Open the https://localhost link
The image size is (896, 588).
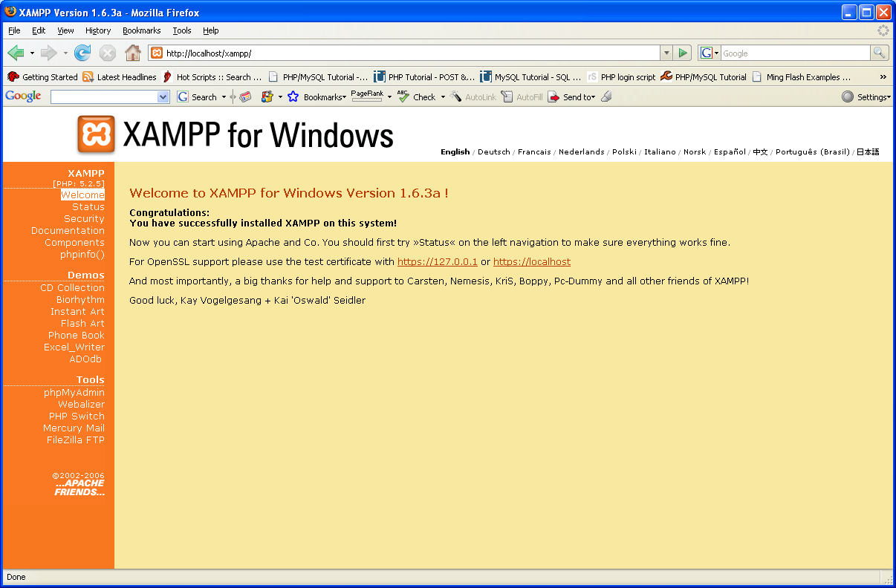(x=532, y=261)
